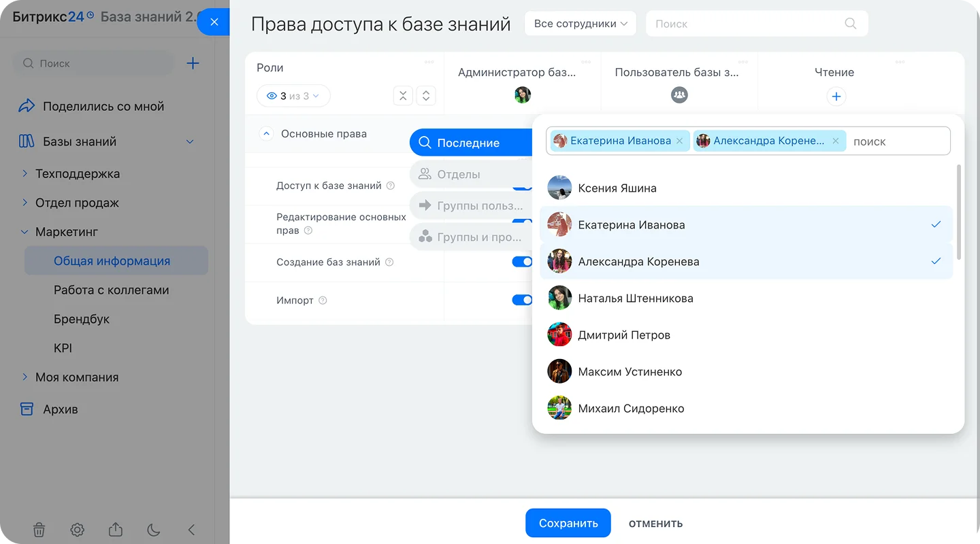Remove Александра Коренева tag with its x
Screen dimensions: 980x544
pyautogui.click(x=836, y=141)
